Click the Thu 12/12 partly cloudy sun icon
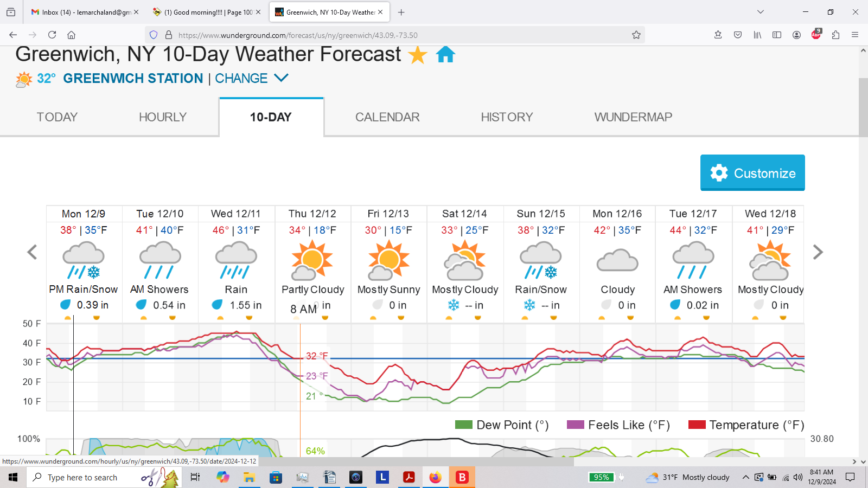 [x=312, y=260]
